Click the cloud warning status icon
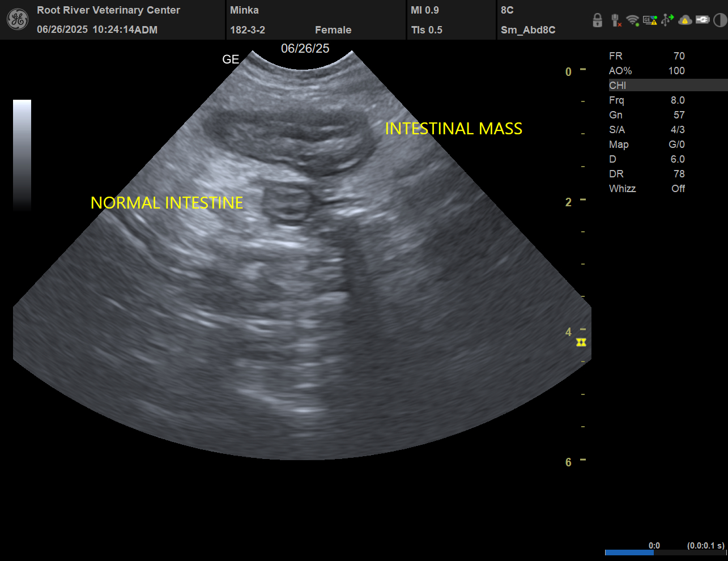728x561 pixels. [x=685, y=20]
